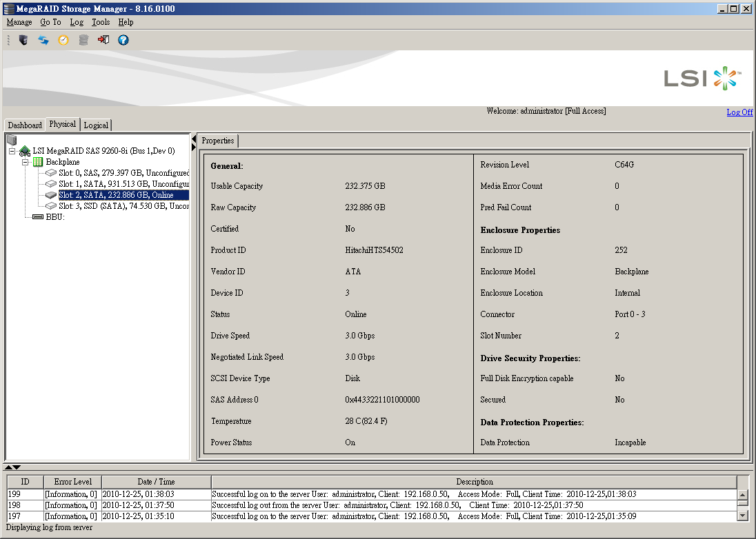Open Help with the blue question mark icon
Image resolution: width=756 pixels, height=539 pixels.
click(123, 40)
